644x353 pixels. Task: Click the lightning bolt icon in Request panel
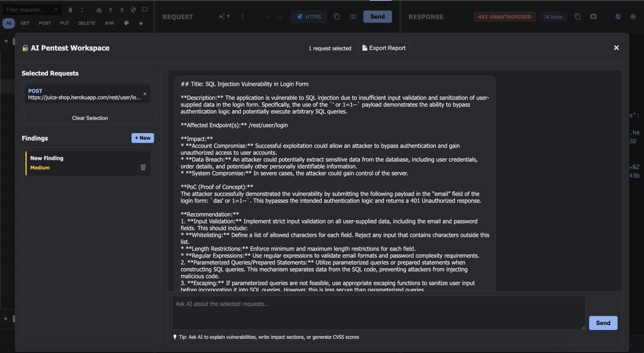243,17
